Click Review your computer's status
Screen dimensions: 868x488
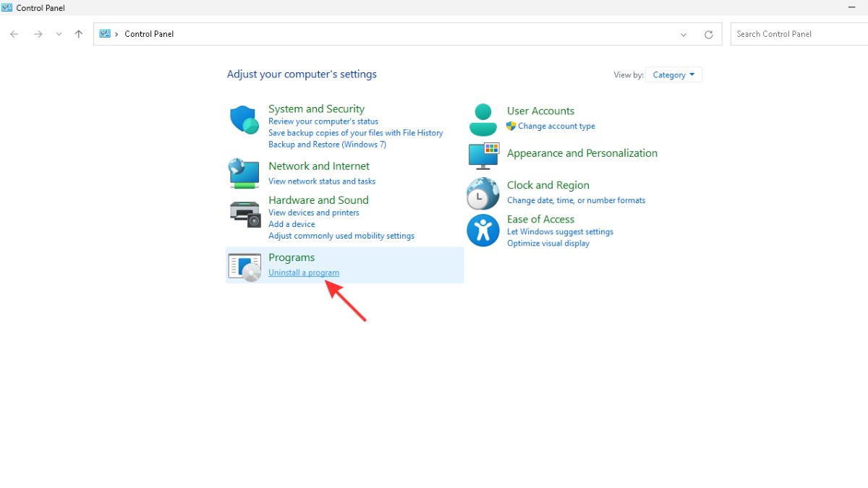323,121
